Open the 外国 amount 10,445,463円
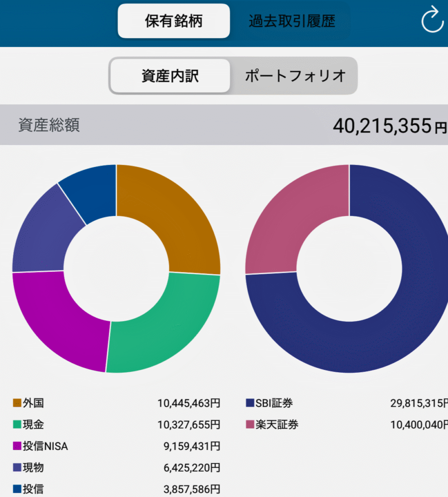The image size is (448, 497). (x=189, y=403)
